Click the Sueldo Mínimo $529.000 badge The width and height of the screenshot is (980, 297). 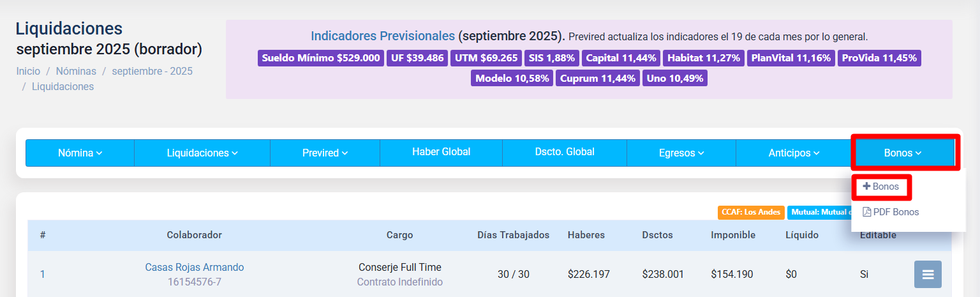tap(321, 58)
